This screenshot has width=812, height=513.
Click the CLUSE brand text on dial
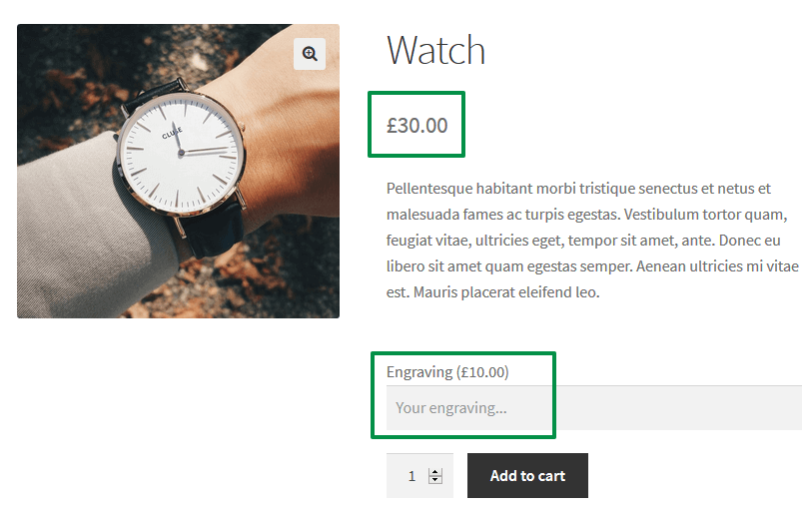172,133
